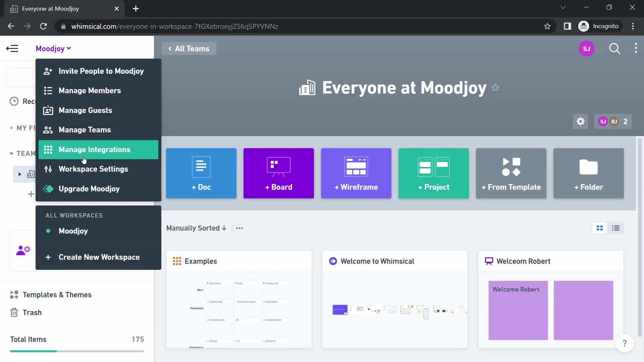Click the Total Items usage bar

77,351
